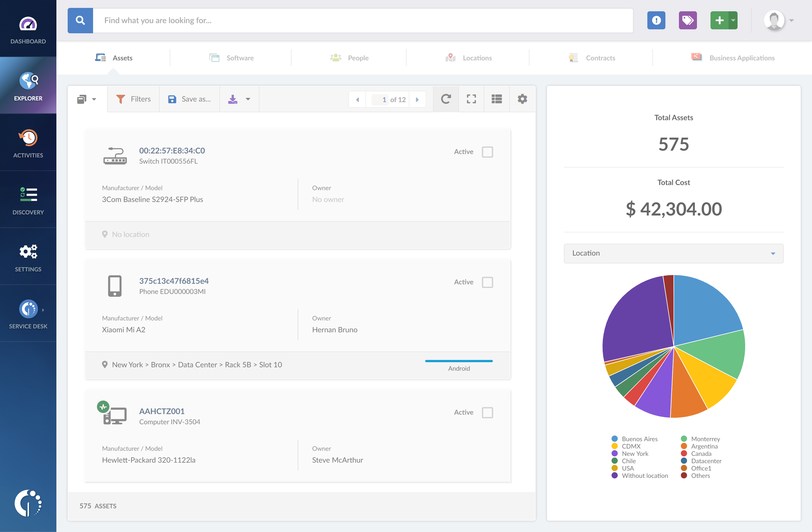Open the gear settings icon in toolbar
The height and width of the screenshot is (532, 812).
coord(522,99)
